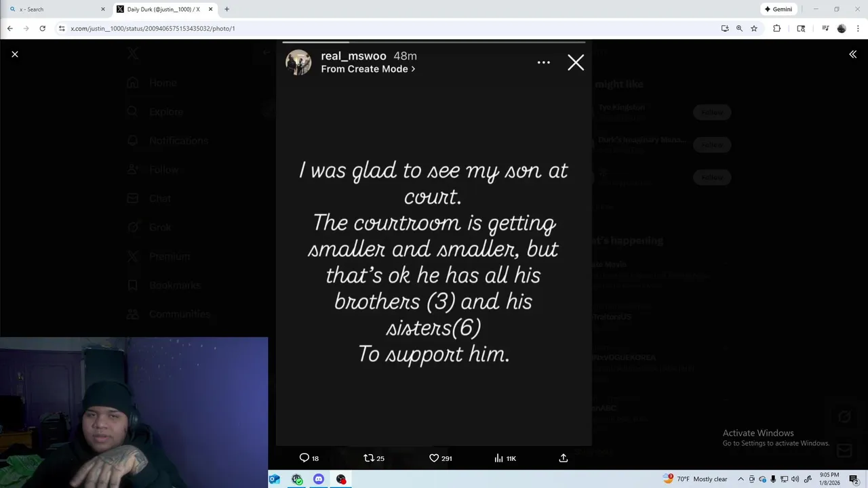Close the photo viewer with top-left X

click(15, 54)
